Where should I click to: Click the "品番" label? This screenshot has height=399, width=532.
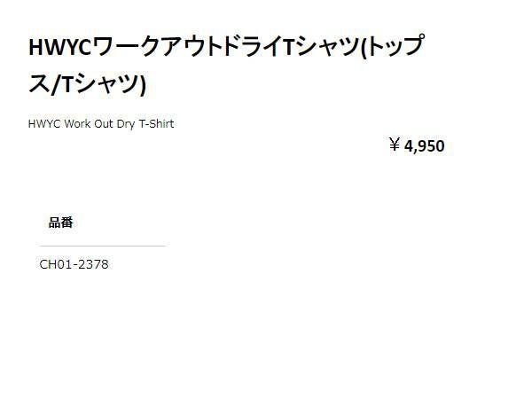[61, 223]
